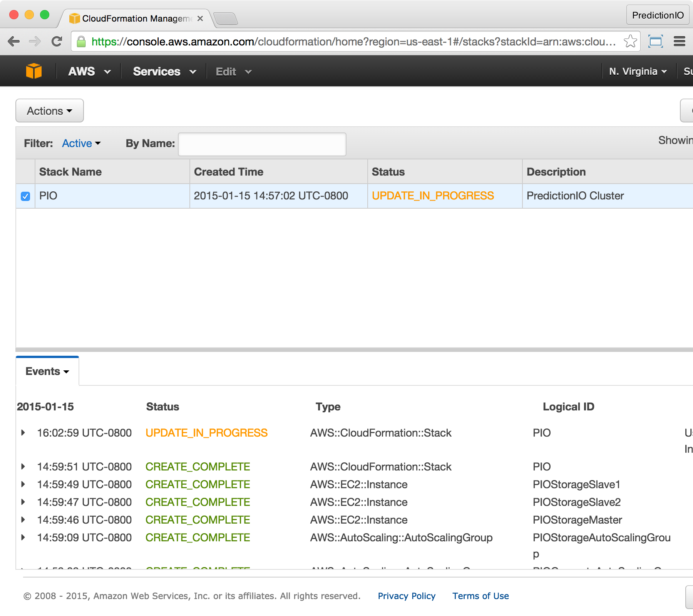The width and height of the screenshot is (693, 616).
Task: Open Chrome hamburger menu
Action: tap(679, 42)
